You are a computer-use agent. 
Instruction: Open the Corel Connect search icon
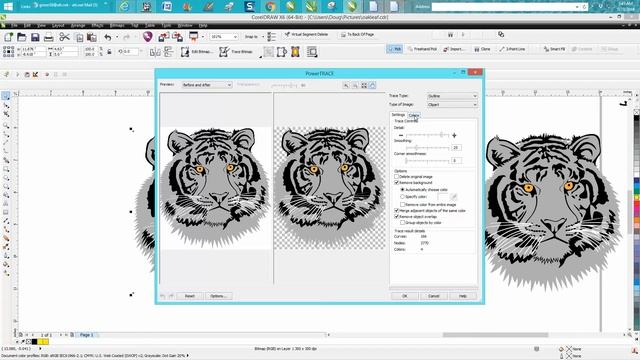pyautogui.click(x=148, y=37)
